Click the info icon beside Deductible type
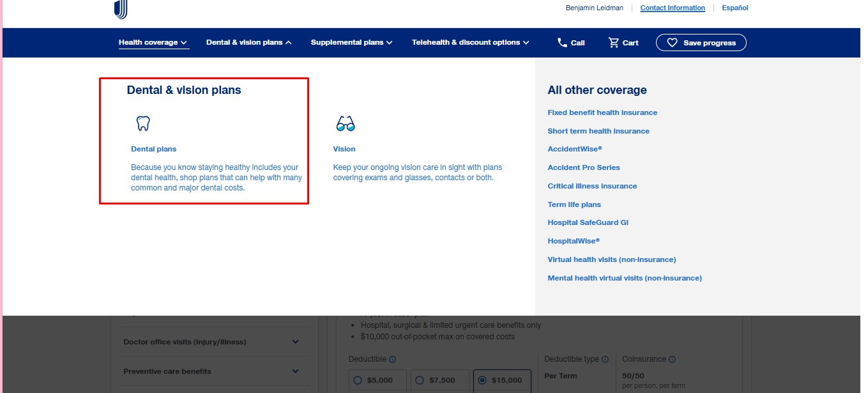The image size is (868, 393). [605, 359]
